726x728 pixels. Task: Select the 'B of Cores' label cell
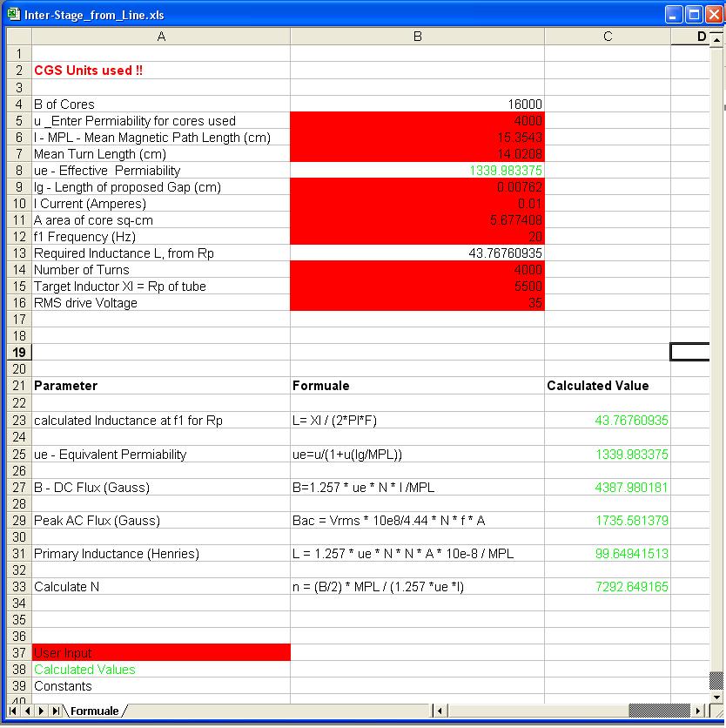[161, 104]
